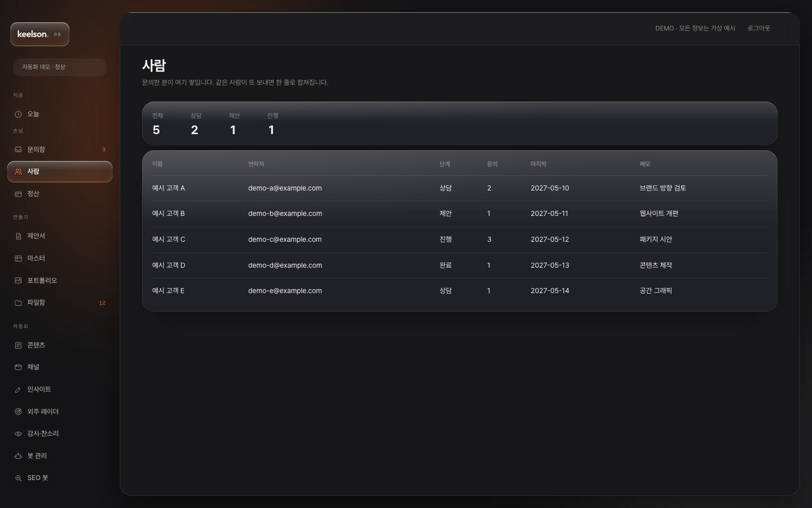Click the 12 badge next to 파일함

point(102,303)
